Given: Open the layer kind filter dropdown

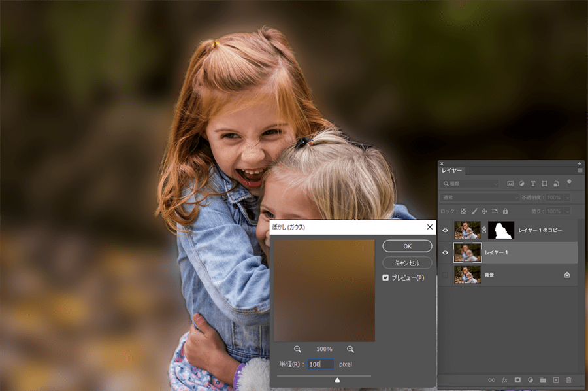Looking at the screenshot, I should point(470,184).
